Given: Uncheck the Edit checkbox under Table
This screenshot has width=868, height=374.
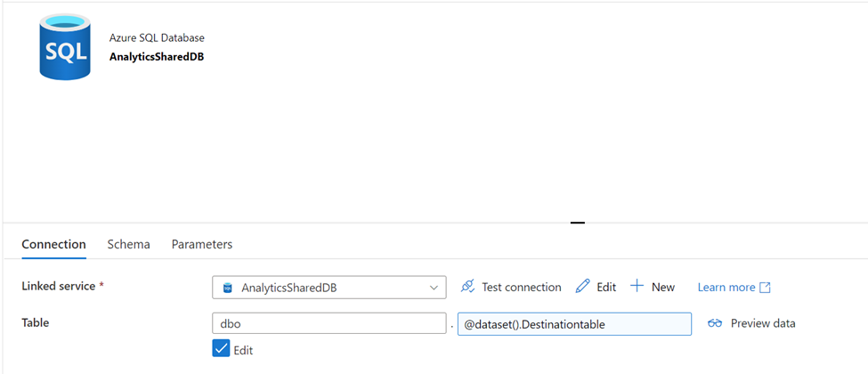Looking at the screenshot, I should coord(221,348).
